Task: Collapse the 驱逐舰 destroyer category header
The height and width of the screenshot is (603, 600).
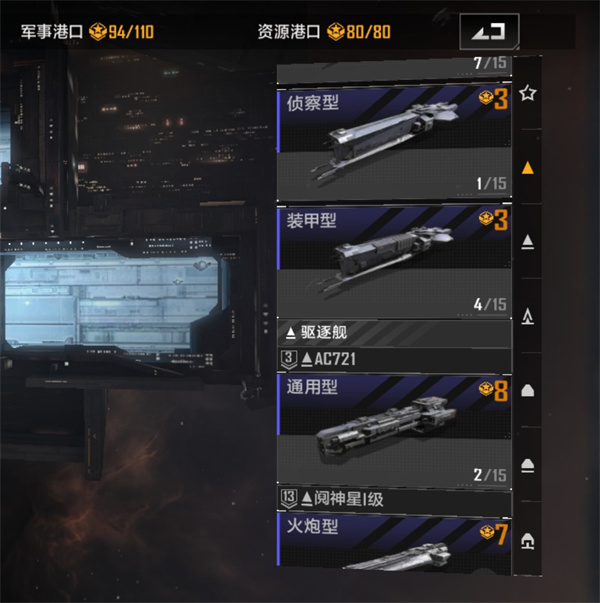Action: click(395, 333)
